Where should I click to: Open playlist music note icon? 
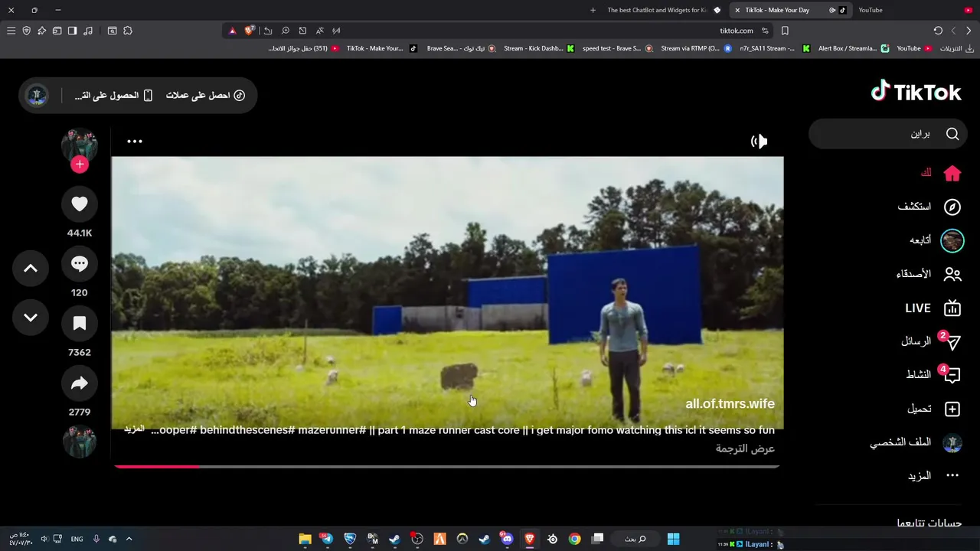(88, 31)
